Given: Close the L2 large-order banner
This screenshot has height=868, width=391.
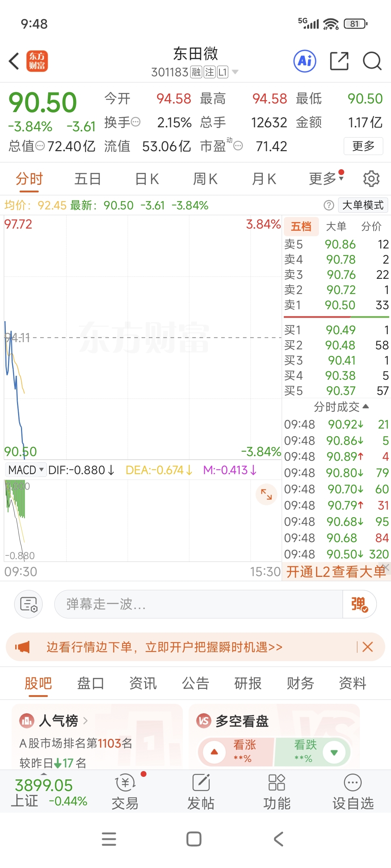Looking at the screenshot, I should [386, 567].
